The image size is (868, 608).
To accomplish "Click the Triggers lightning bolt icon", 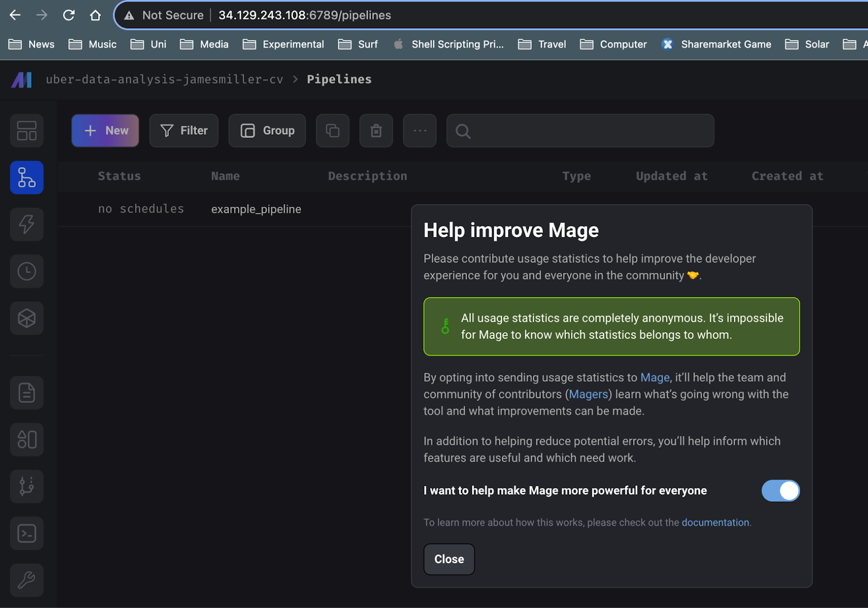I will [x=27, y=224].
